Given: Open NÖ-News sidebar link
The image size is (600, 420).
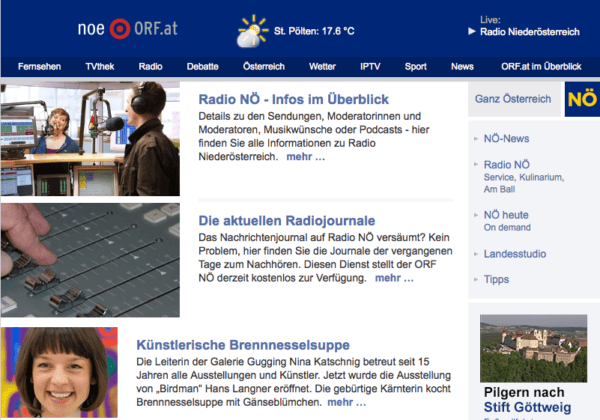Looking at the screenshot, I should coord(506,139).
